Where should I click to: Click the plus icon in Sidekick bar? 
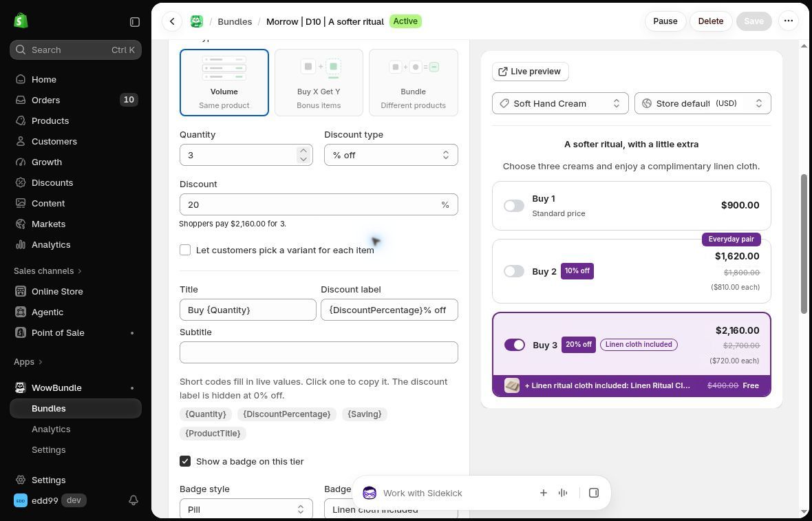[543, 493]
